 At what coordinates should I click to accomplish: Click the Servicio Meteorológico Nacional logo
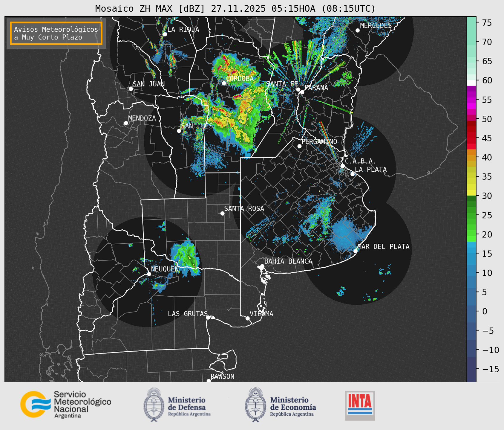pyautogui.click(x=65, y=404)
